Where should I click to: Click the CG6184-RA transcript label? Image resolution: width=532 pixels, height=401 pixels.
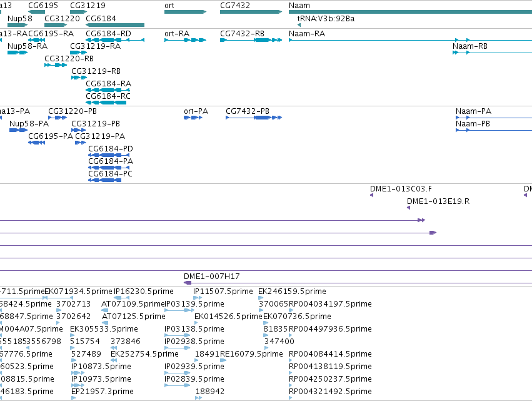tap(108, 84)
